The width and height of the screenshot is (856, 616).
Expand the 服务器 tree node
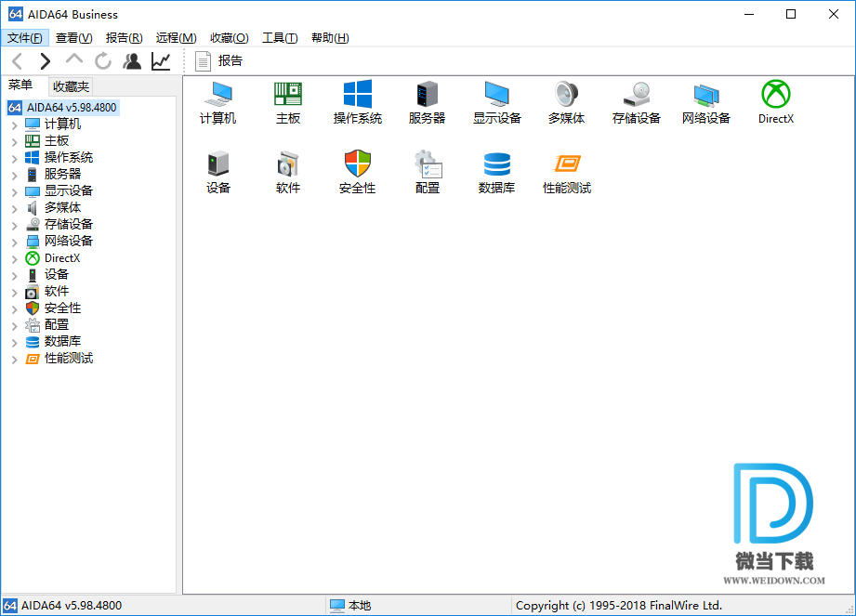[x=15, y=176]
